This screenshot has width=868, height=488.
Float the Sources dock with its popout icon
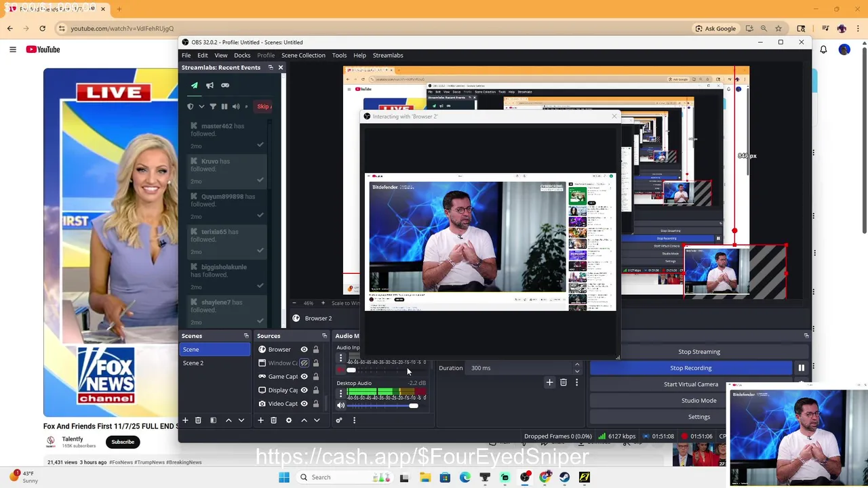pos(324,335)
